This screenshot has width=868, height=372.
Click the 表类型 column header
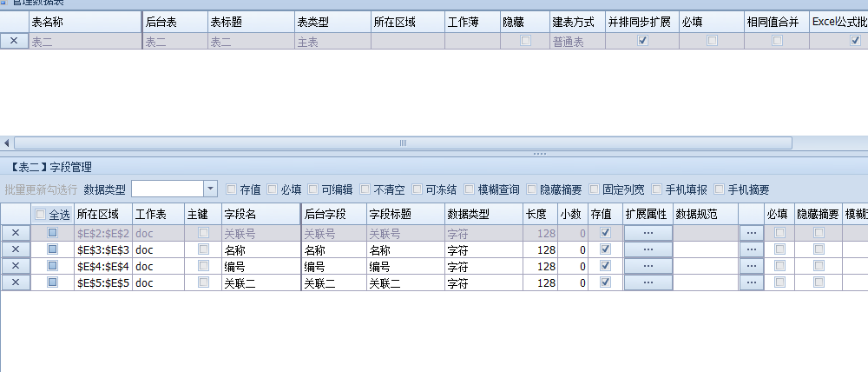point(331,22)
